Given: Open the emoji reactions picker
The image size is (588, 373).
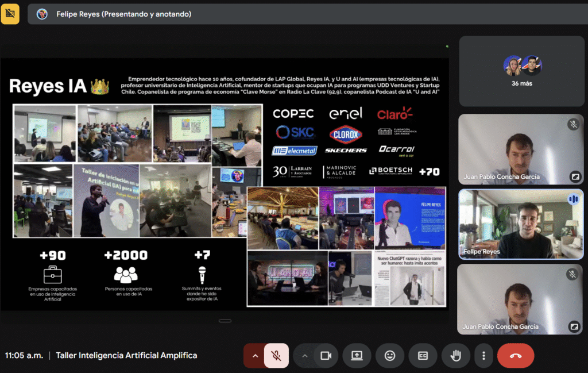Looking at the screenshot, I should [x=390, y=356].
